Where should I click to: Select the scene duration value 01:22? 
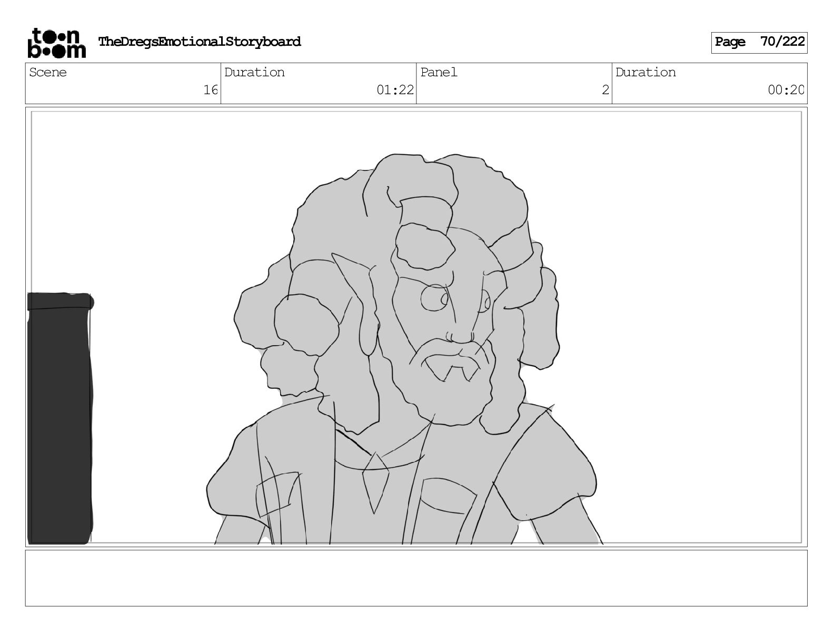395,90
